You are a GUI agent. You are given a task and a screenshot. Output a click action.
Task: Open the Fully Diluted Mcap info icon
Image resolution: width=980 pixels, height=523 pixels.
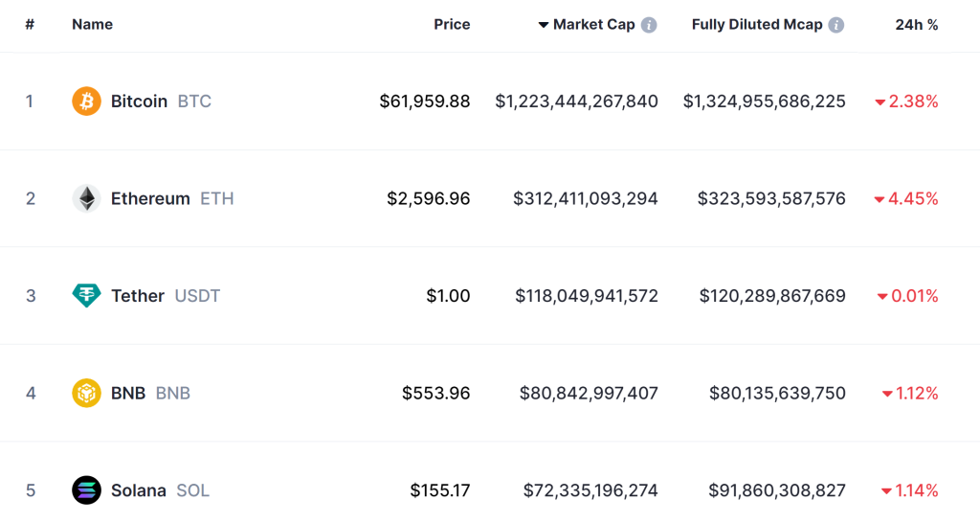point(836,25)
